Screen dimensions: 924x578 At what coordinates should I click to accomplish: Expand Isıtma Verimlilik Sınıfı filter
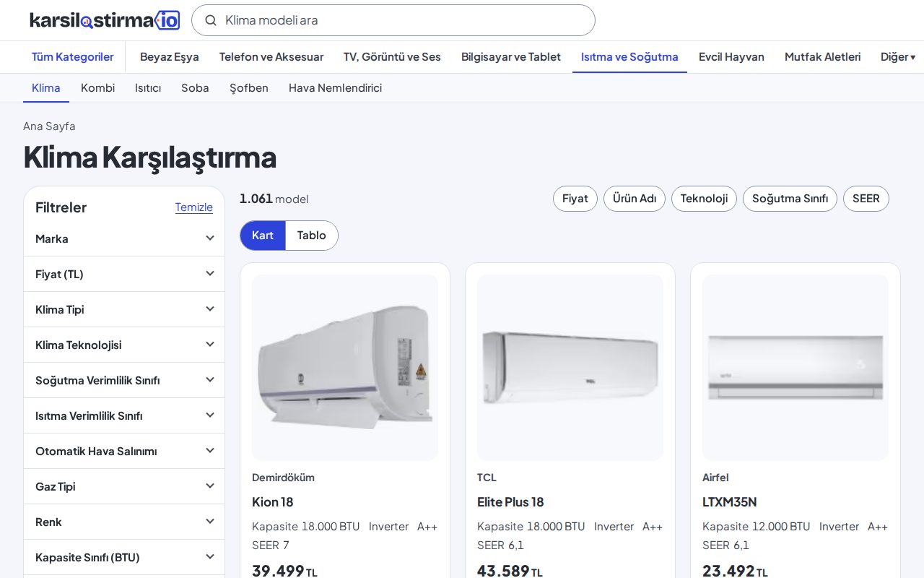click(x=124, y=415)
